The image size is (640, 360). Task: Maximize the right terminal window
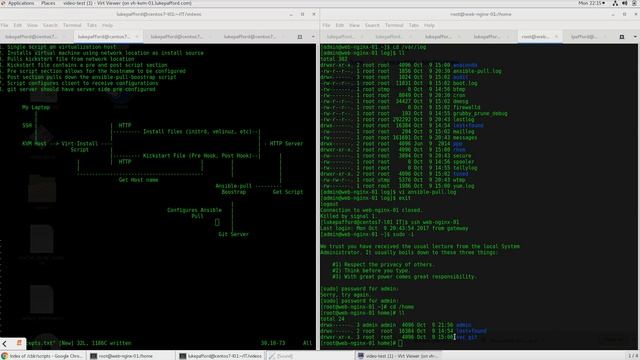pyautogui.click(x=624, y=14)
